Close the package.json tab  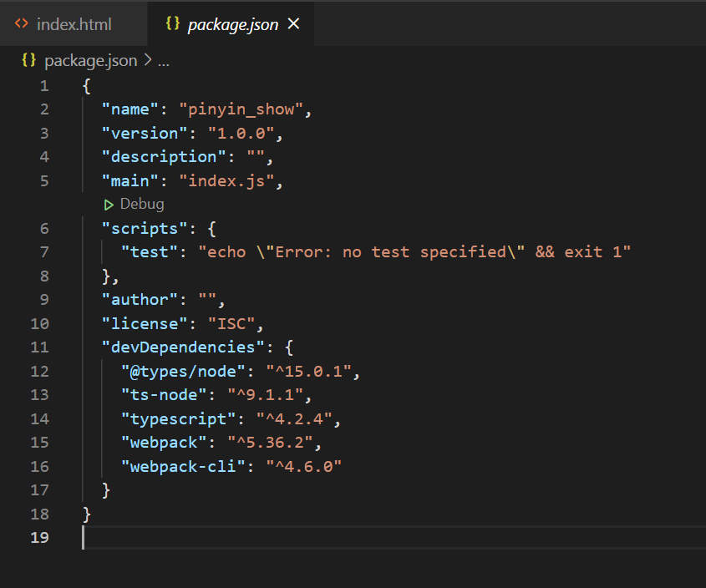pyautogui.click(x=293, y=23)
